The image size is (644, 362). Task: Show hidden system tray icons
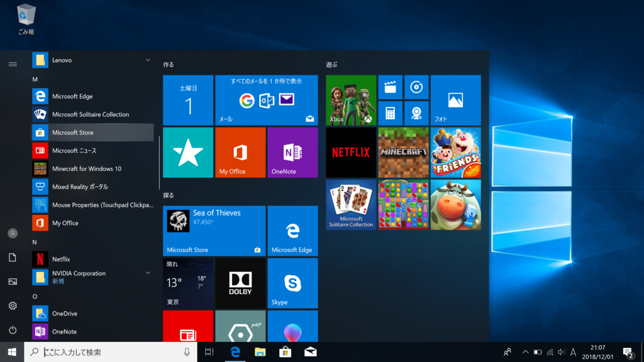coord(525,352)
